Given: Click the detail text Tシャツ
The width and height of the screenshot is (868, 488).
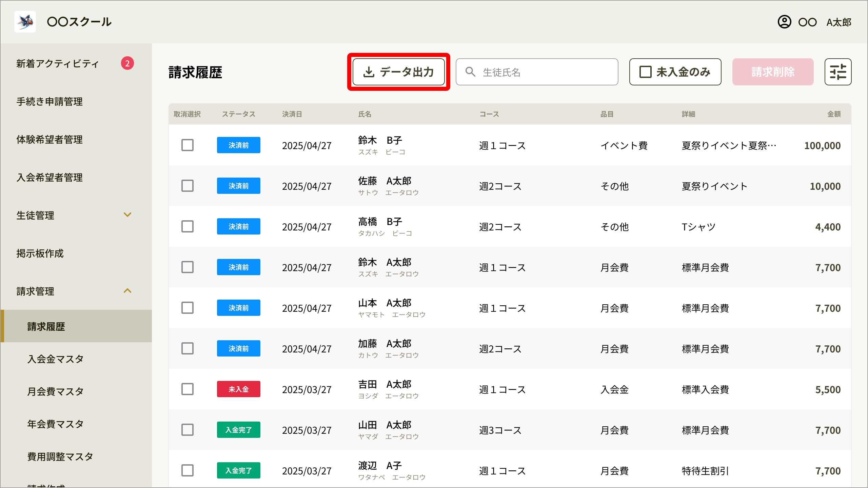Looking at the screenshot, I should [x=698, y=227].
